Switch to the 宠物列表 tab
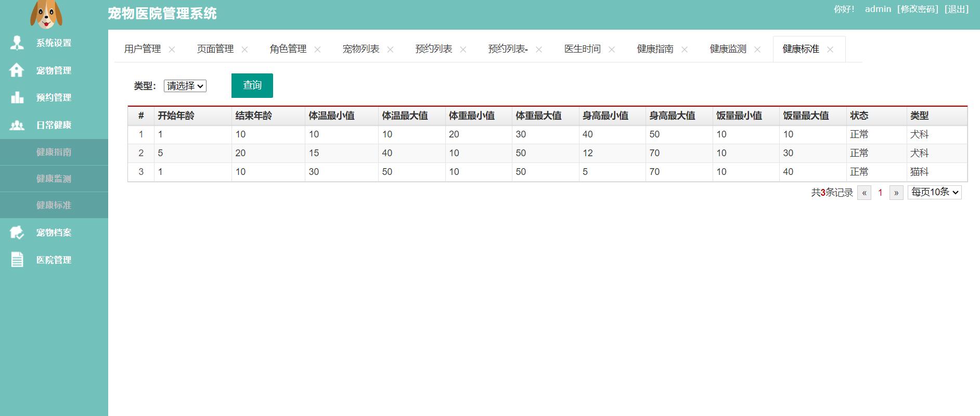The image size is (980, 416). click(361, 49)
